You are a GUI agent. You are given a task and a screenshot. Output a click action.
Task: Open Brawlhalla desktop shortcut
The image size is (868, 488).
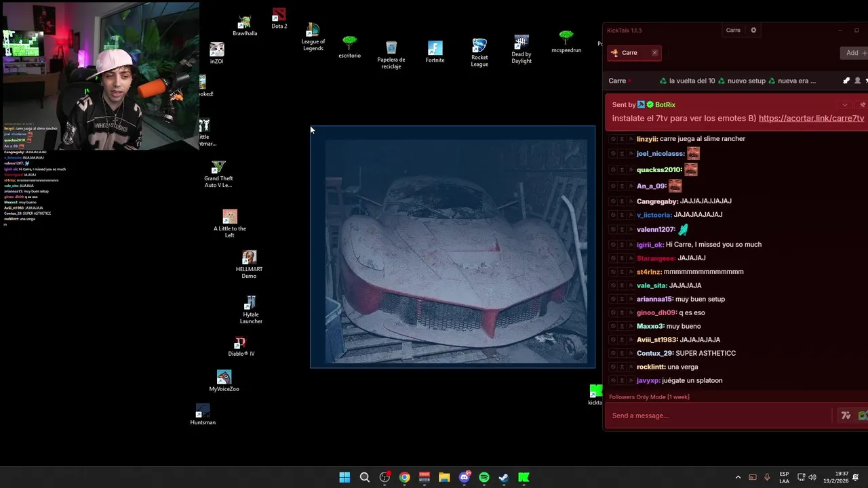click(245, 26)
